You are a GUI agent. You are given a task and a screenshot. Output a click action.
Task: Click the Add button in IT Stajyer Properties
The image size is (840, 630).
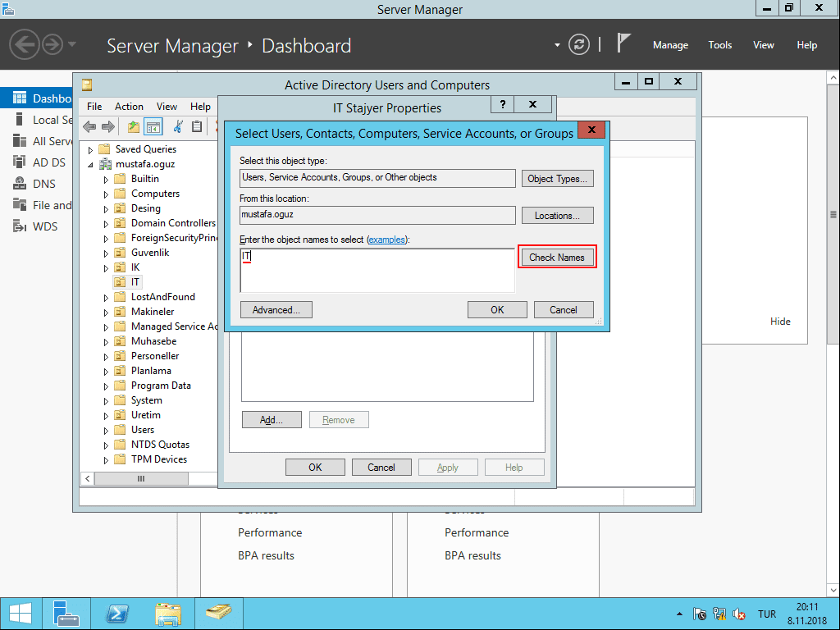point(272,420)
